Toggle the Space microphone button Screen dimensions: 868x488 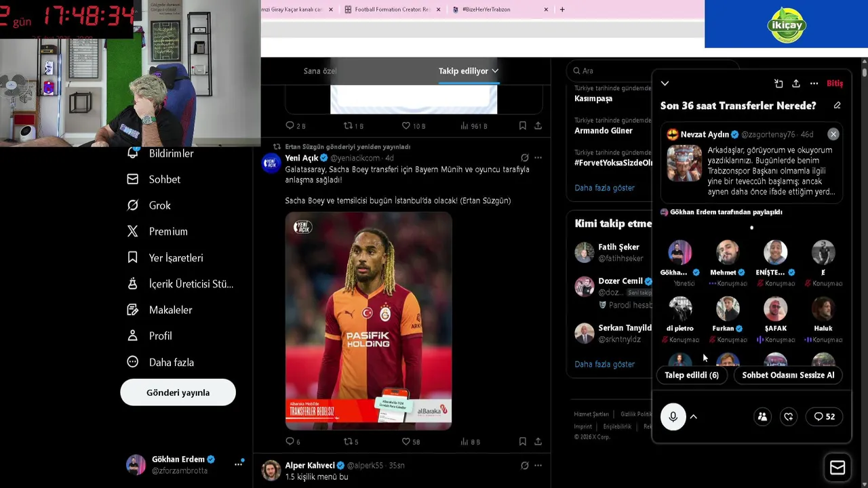[673, 417]
